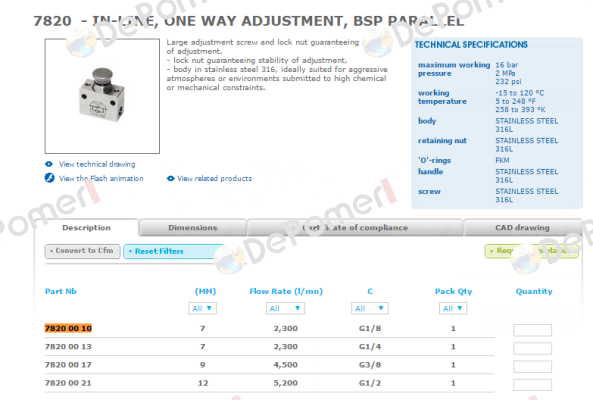
Task: Click the TECHNICAL SPECIFICATIONS heading
Action: pos(471,45)
